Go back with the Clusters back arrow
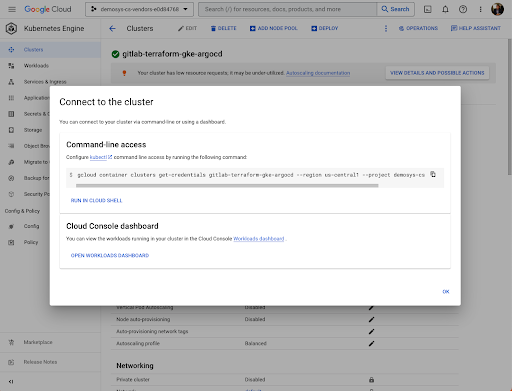 112,29
